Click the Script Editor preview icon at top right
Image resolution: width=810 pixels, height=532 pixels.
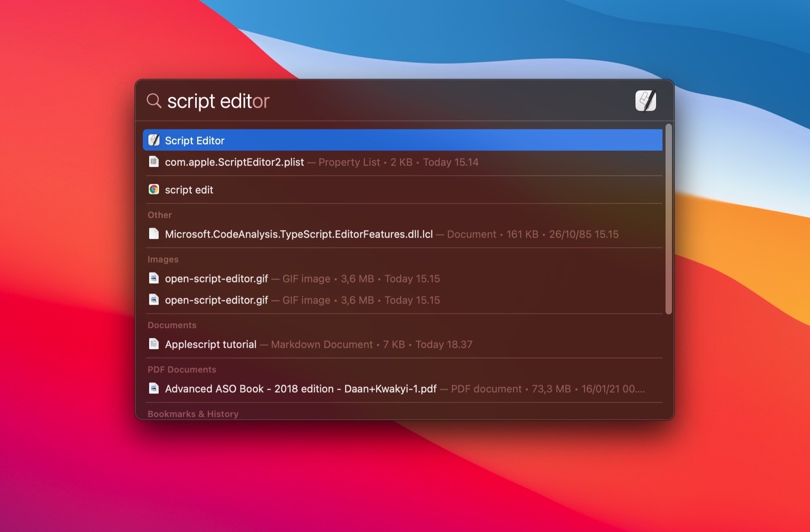647,100
